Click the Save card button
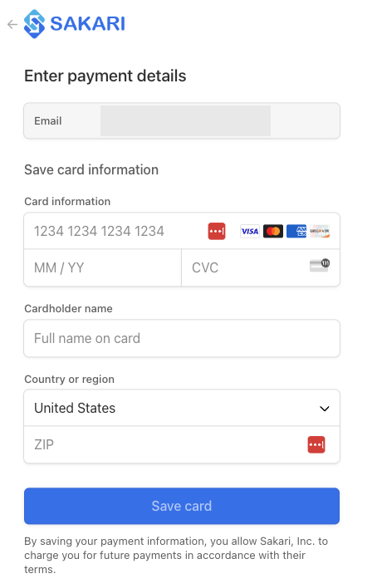377x588 pixels. (x=182, y=506)
